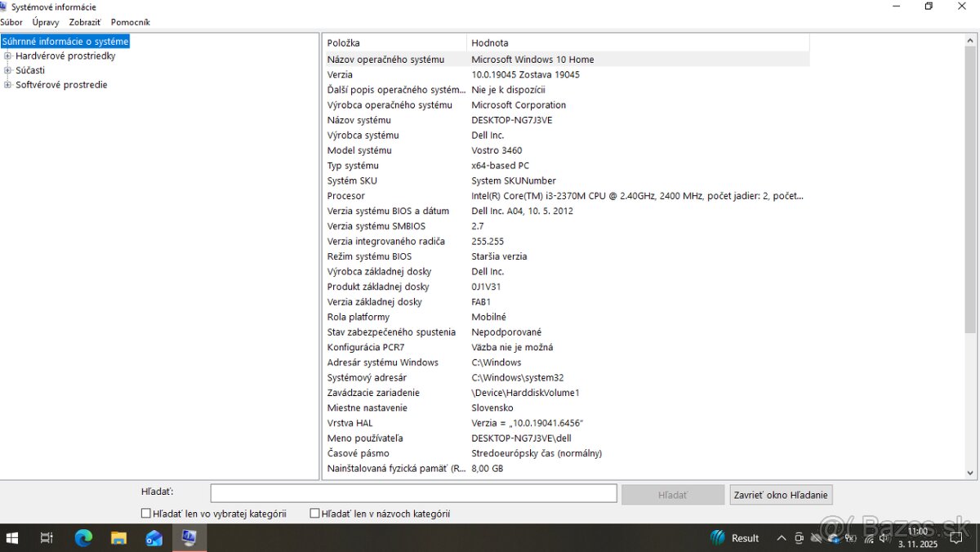Open the Zobraziť menu
Screen dimensions: 980x552
84,22
